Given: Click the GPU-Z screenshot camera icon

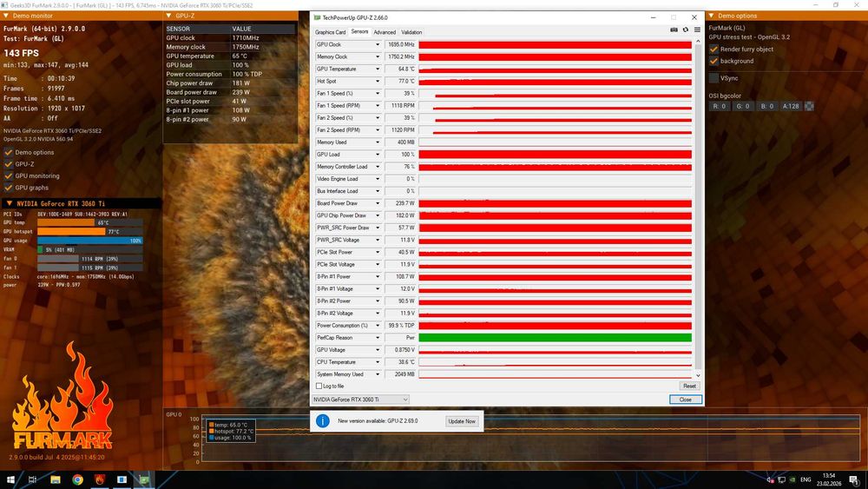Looking at the screenshot, I should pos(674,30).
